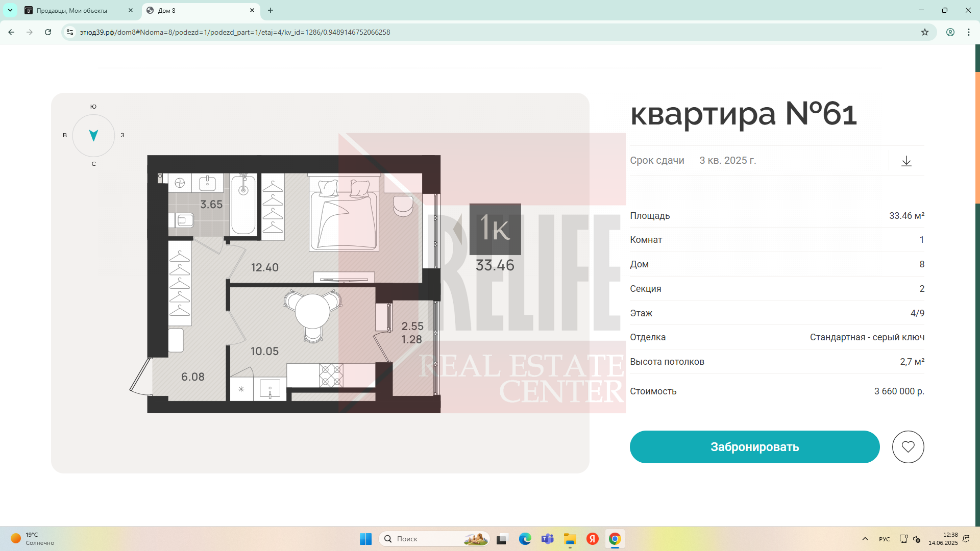Bookmark this page with the star icon
This screenshot has height=551, width=980.
click(925, 32)
